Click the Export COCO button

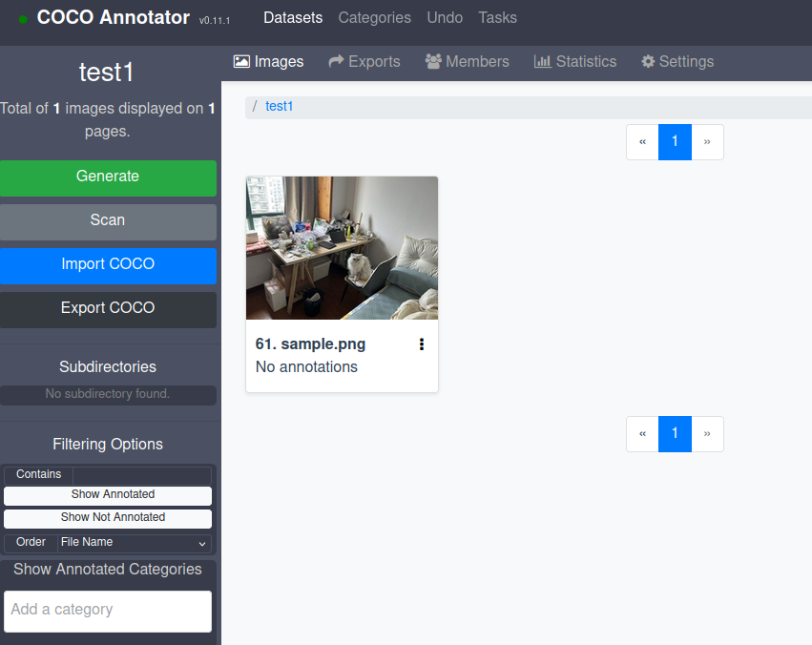pyautogui.click(x=108, y=310)
